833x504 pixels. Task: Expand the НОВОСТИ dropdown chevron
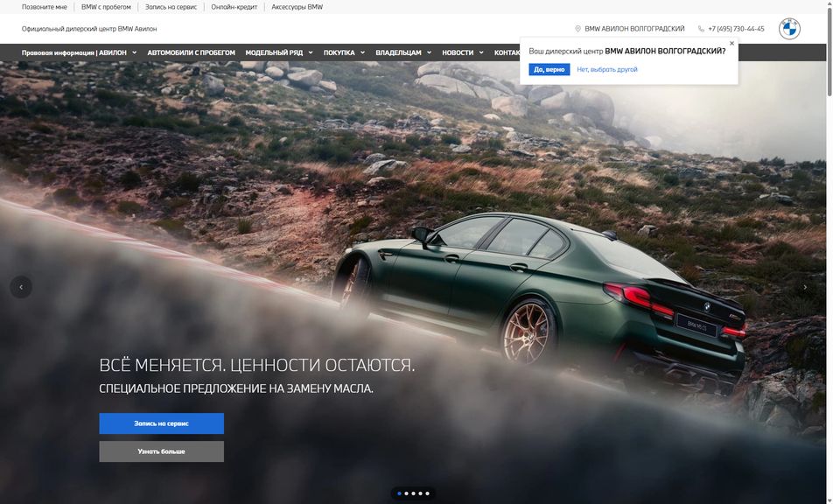[x=481, y=52]
